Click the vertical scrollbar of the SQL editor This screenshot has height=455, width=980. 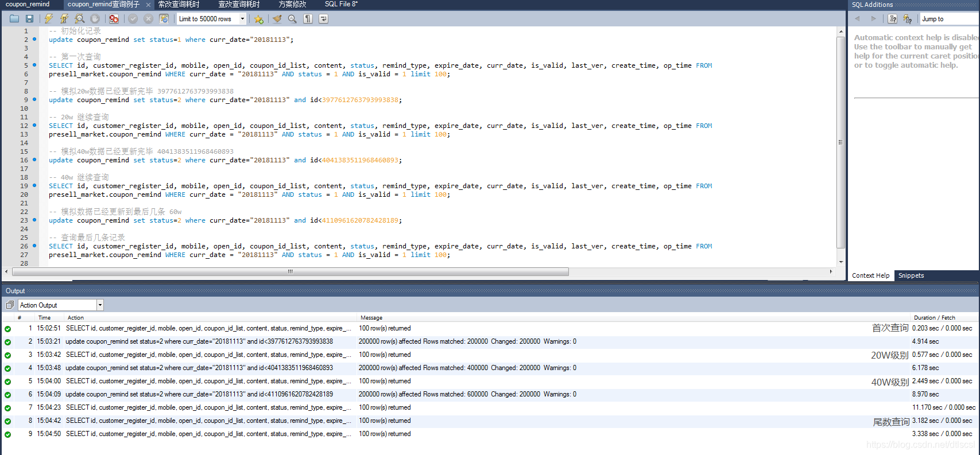point(841,142)
